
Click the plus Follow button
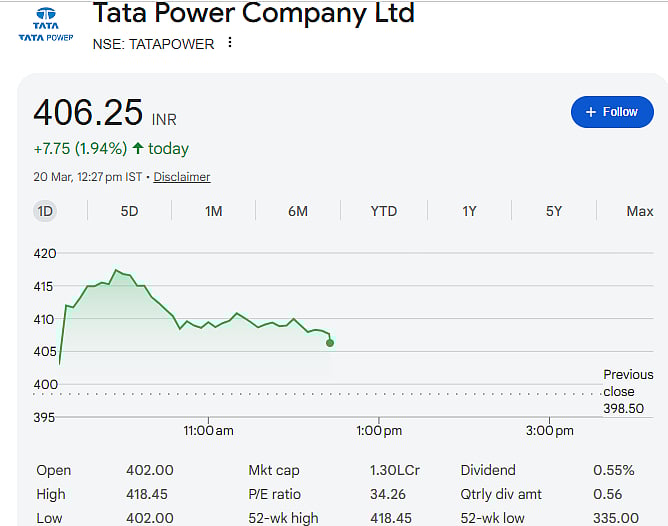click(x=611, y=112)
